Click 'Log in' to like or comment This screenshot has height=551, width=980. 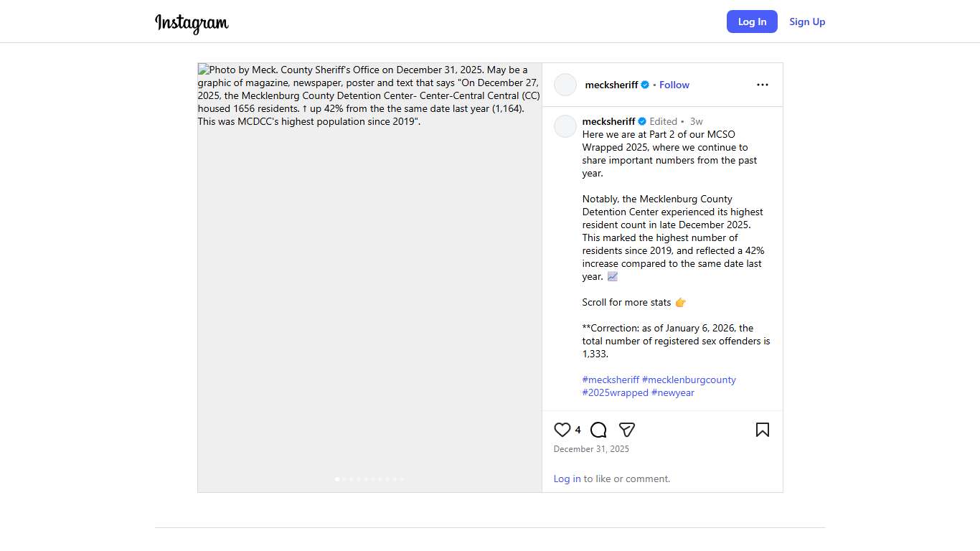[x=567, y=479]
